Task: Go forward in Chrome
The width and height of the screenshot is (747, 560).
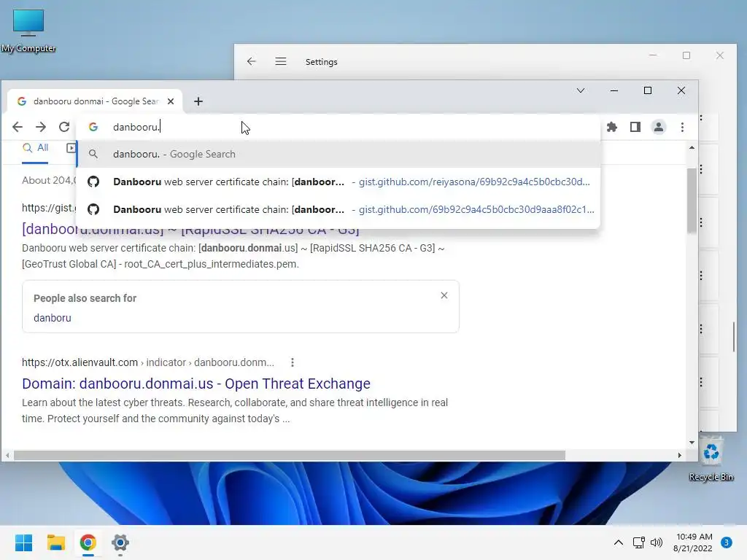Action: [41, 127]
